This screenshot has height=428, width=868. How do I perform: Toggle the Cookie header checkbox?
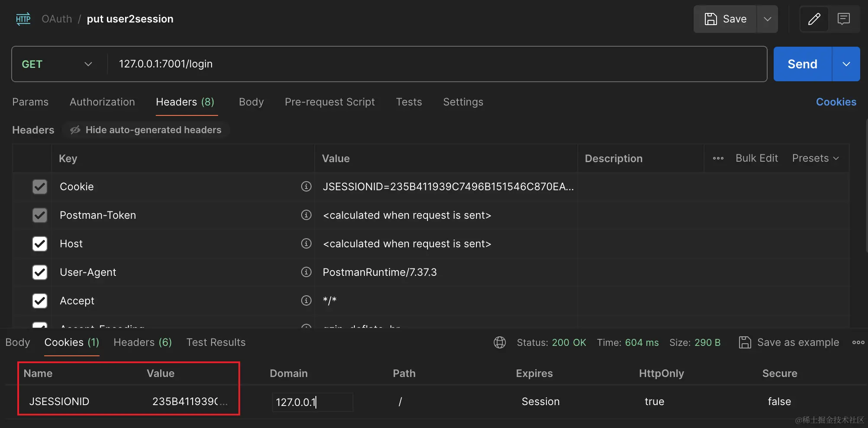[40, 187]
